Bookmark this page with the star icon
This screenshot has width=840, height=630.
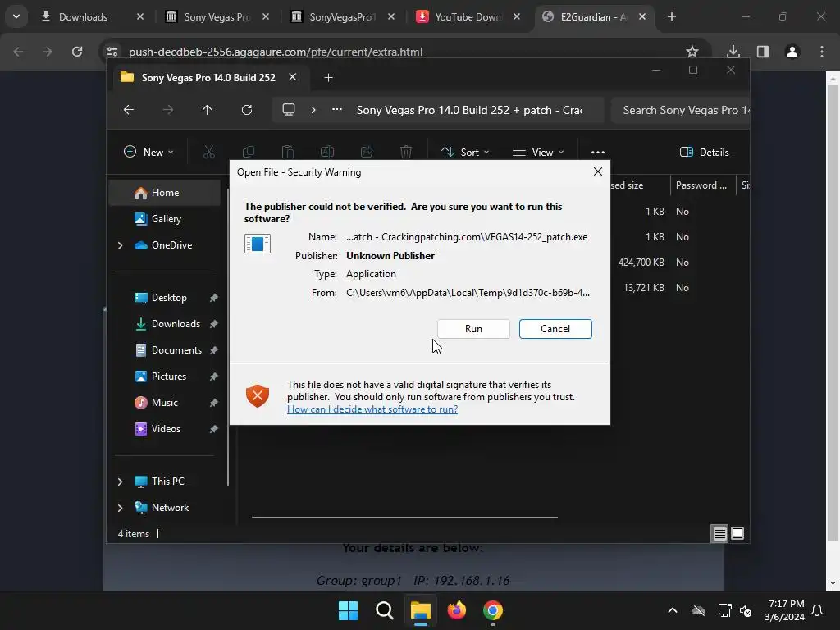tap(692, 52)
